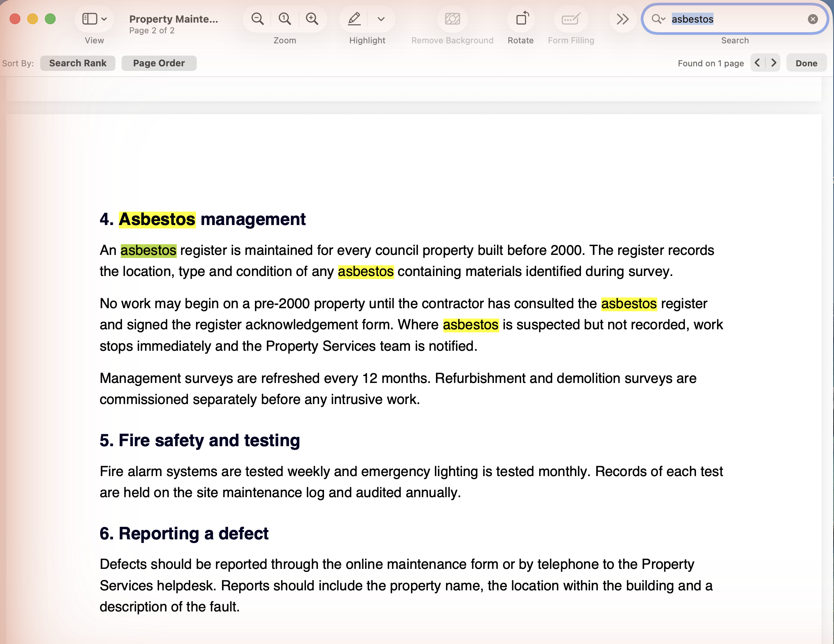This screenshot has height=644, width=834.
Task: Select the green-highlighted asbestos match
Action: click(x=148, y=250)
